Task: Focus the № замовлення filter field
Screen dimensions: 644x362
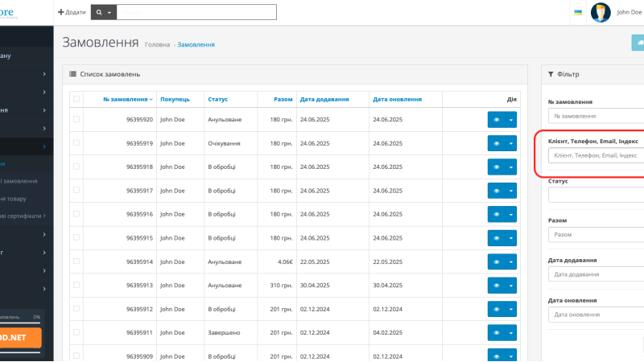Action: 596,116
